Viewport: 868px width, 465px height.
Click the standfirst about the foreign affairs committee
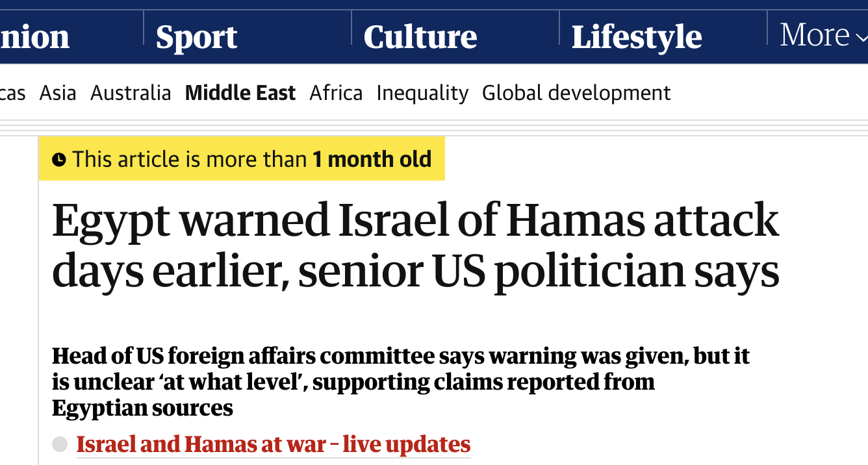pos(401,382)
